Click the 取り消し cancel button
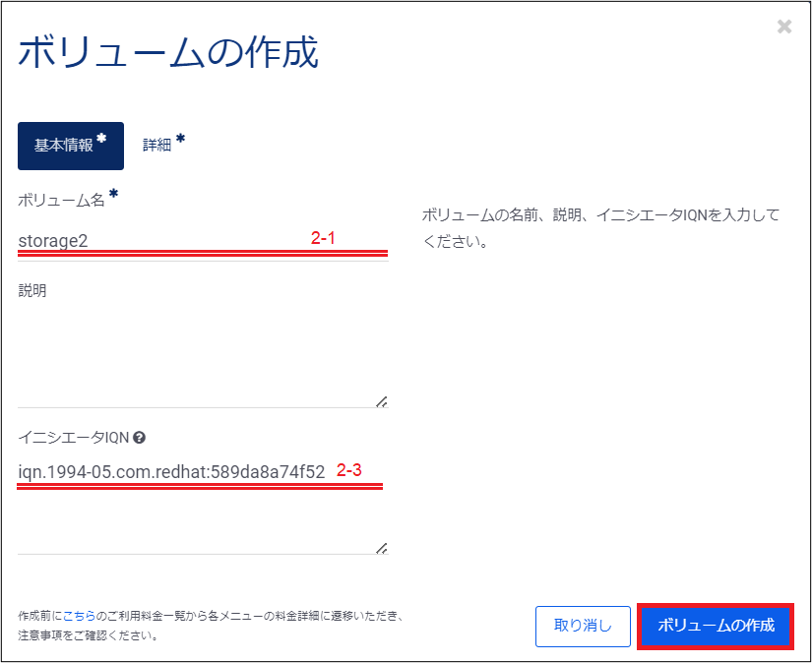This screenshot has height=663, width=812. point(583,627)
